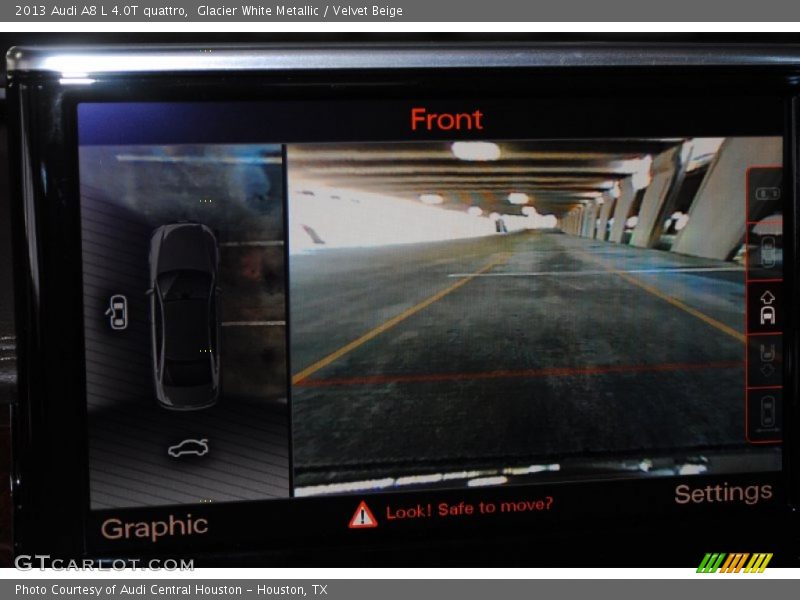Click 'Glacier White Metallic / Velvet Beige' text

[300, 11]
